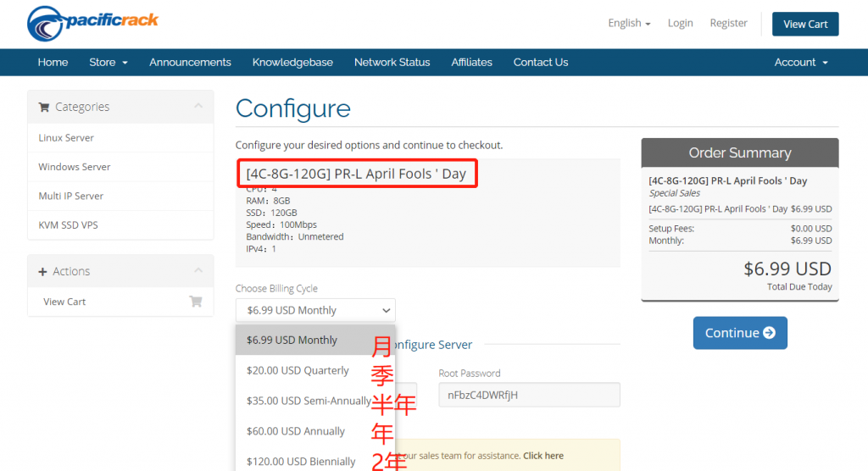
Task: Click View Cart in Actions panel
Action: 120,302
